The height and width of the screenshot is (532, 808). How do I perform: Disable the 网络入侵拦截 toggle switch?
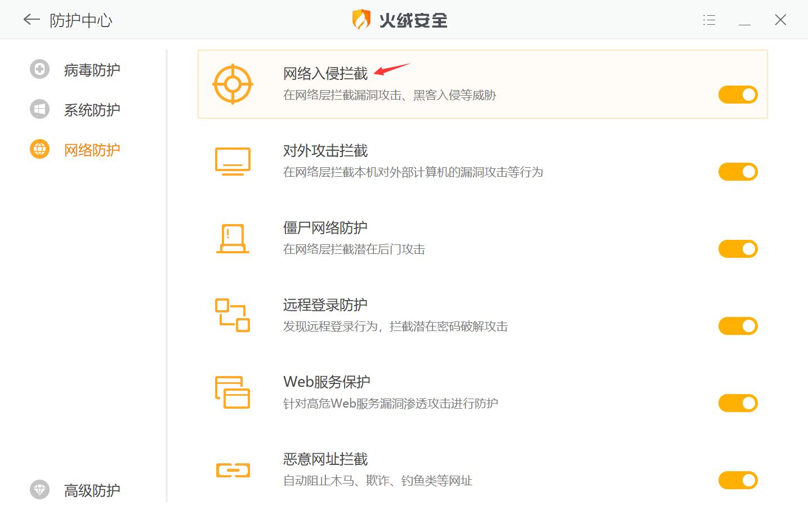pyautogui.click(x=738, y=95)
